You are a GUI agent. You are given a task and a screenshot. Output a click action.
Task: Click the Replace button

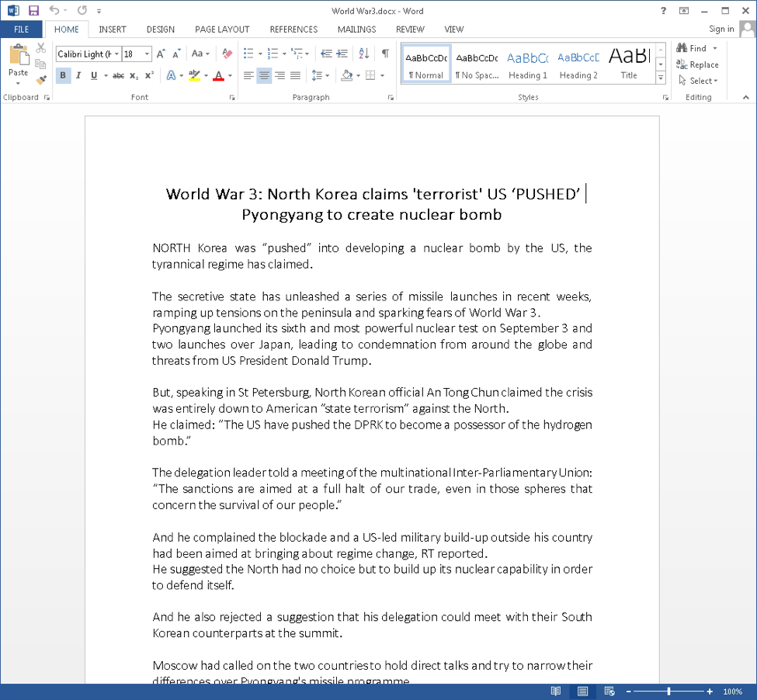697,64
